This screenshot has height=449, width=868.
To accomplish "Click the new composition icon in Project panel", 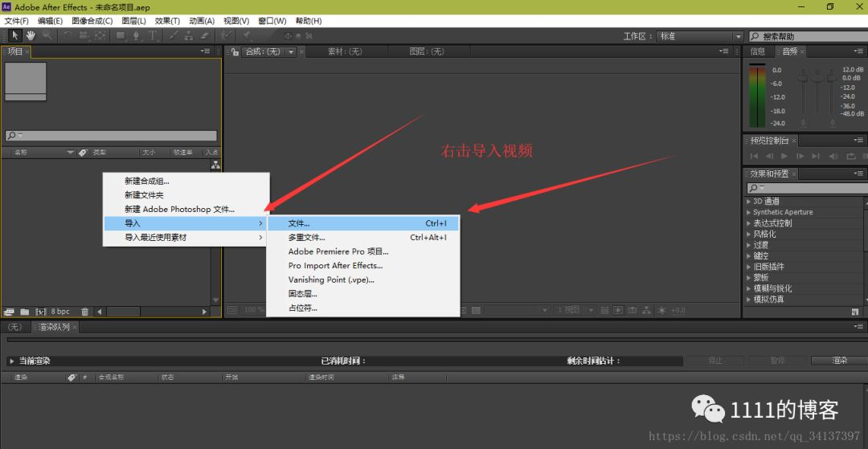I will coord(40,312).
